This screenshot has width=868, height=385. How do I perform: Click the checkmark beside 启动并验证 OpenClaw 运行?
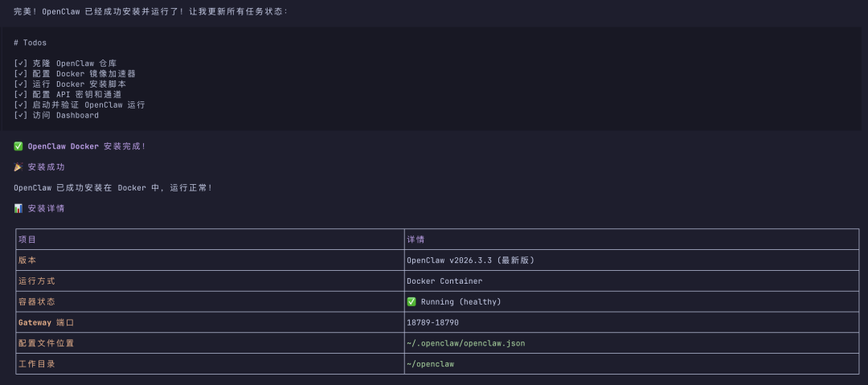pyautogui.click(x=21, y=104)
